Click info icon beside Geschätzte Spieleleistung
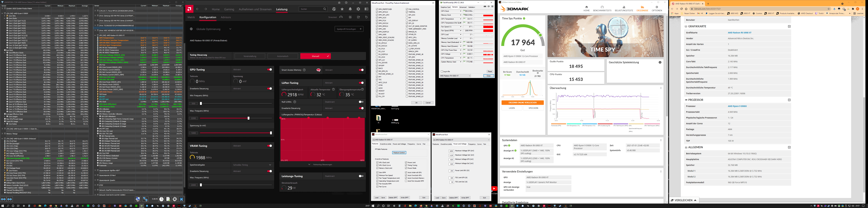 660,62
